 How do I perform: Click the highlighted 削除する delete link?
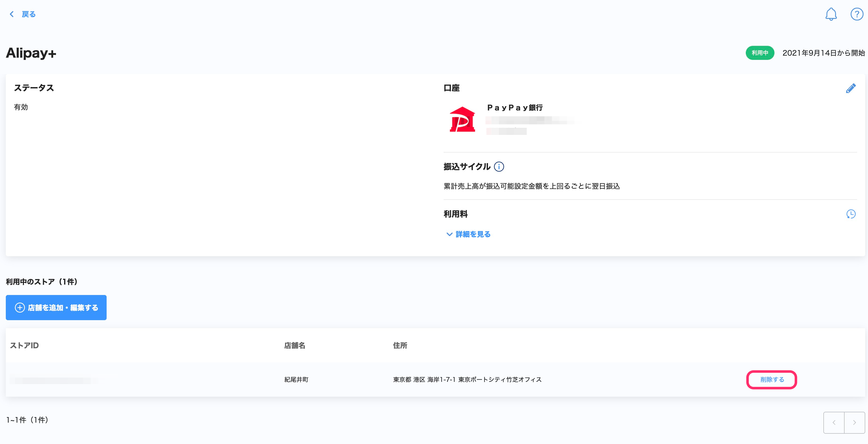click(x=772, y=380)
